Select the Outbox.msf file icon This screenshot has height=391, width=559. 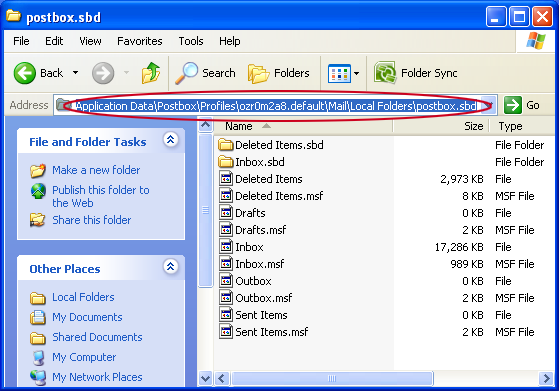tap(226, 298)
